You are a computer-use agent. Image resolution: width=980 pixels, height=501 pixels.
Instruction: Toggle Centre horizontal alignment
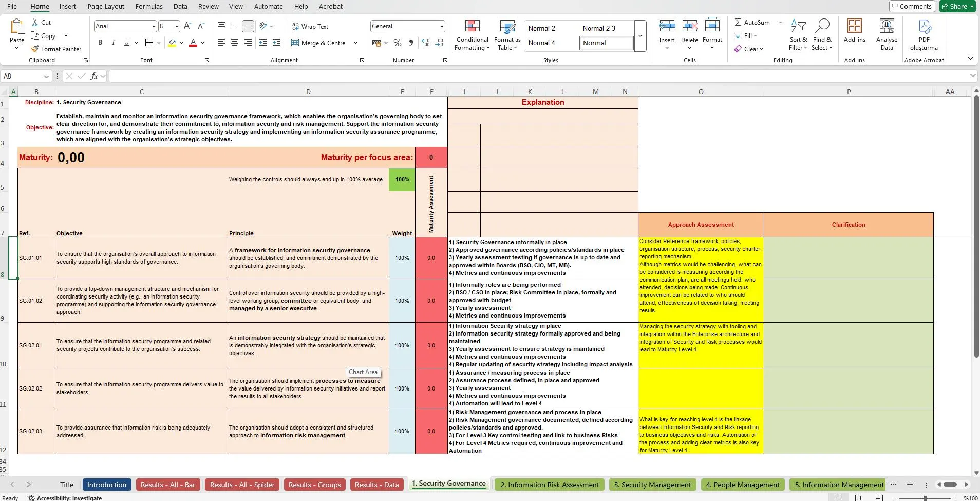[234, 43]
